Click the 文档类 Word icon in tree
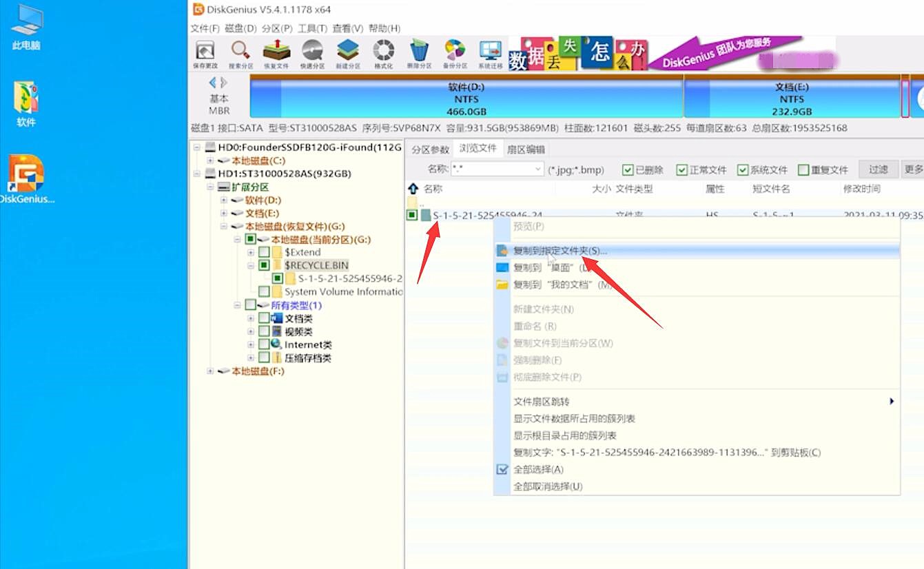The width and height of the screenshot is (924, 569). click(277, 318)
